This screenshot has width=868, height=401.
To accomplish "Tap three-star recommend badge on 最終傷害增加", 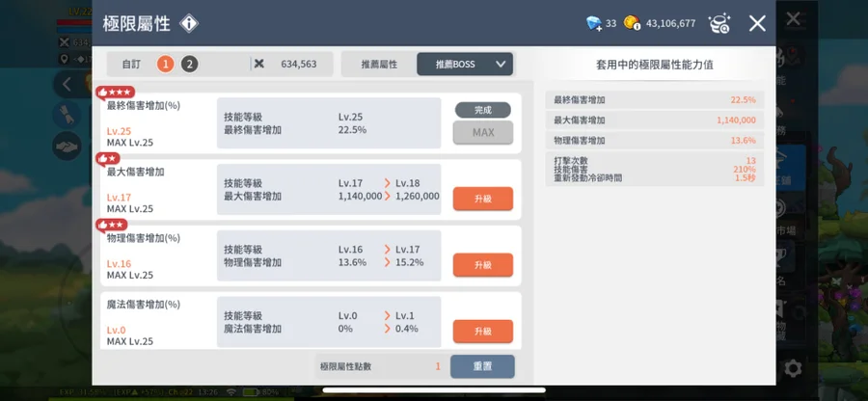I will (x=115, y=93).
